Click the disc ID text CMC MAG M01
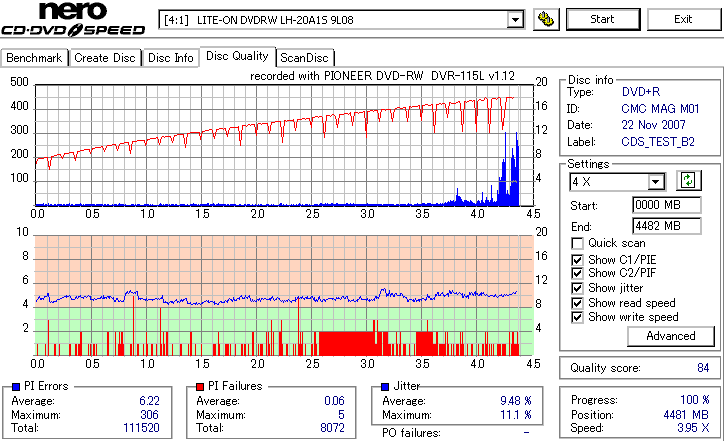724x441 pixels. pos(660,109)
